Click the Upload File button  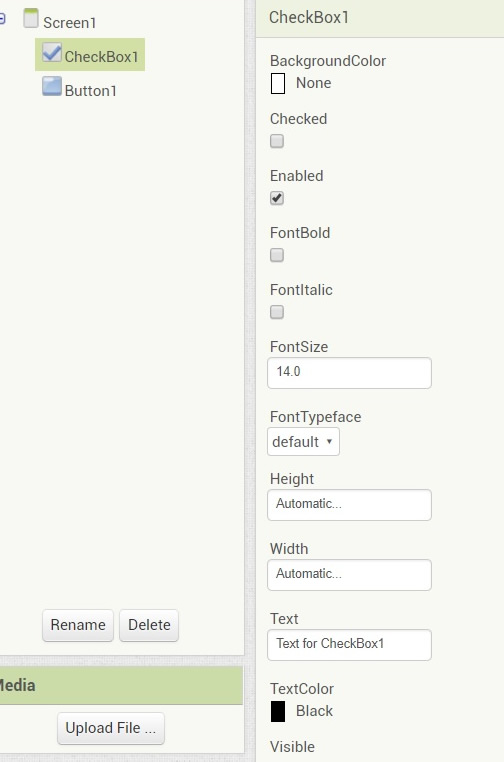[111, 728]
